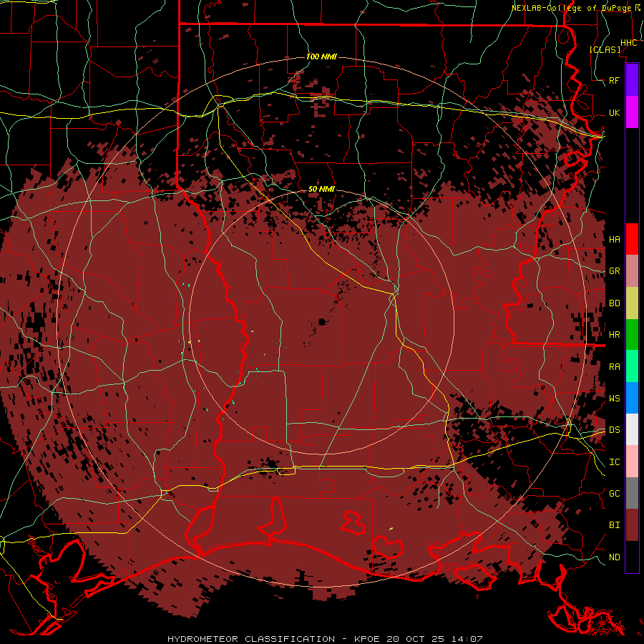The width and height of the screenshot is (644, 644).
Task: Click the UK magenta legend swatch
Action: click(x=632, y=112)
